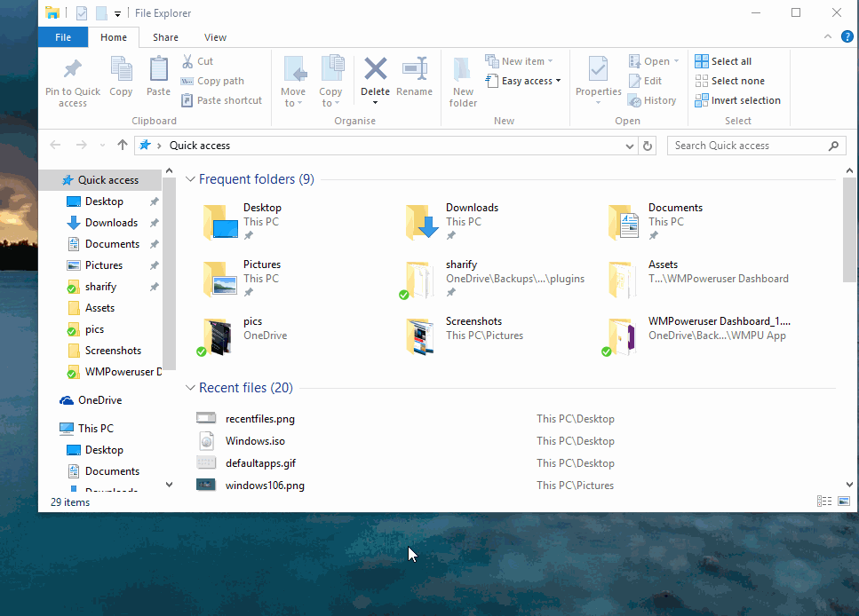Image resolution: width=859 pixels, height=616 pixels.
Task: Refresh the current Quick access view
Action: tap(648, 146)
